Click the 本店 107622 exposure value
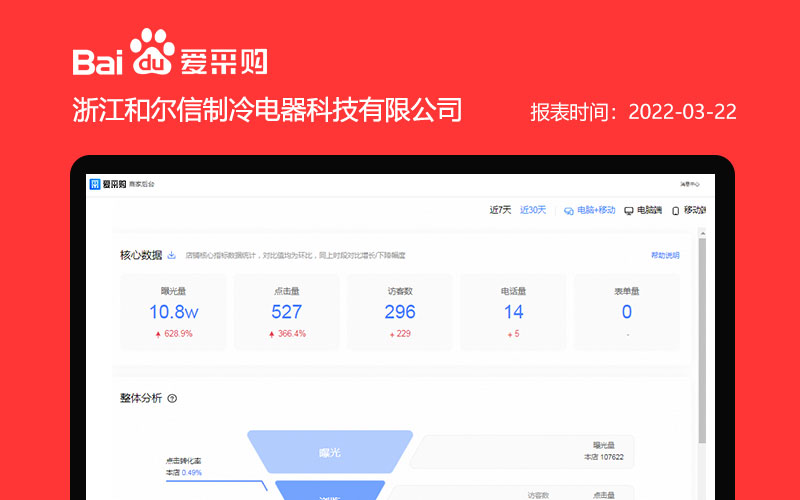Viewport: 800px width, 500px height. [604, 457]
